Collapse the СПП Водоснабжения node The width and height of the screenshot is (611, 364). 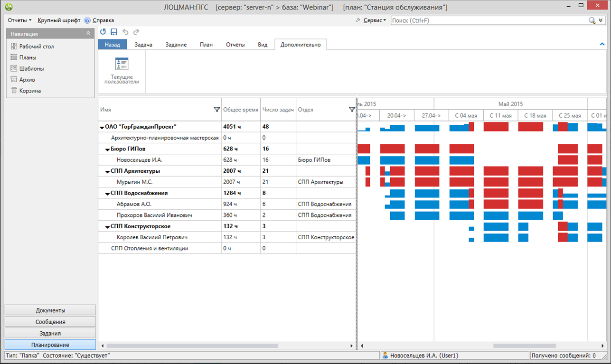[x=107, y=194]
